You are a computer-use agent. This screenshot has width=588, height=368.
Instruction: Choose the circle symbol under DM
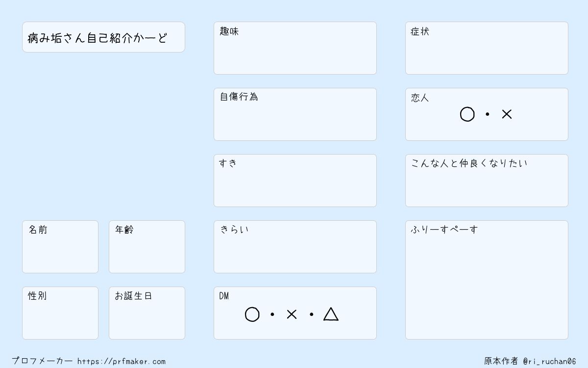point(252,315)
